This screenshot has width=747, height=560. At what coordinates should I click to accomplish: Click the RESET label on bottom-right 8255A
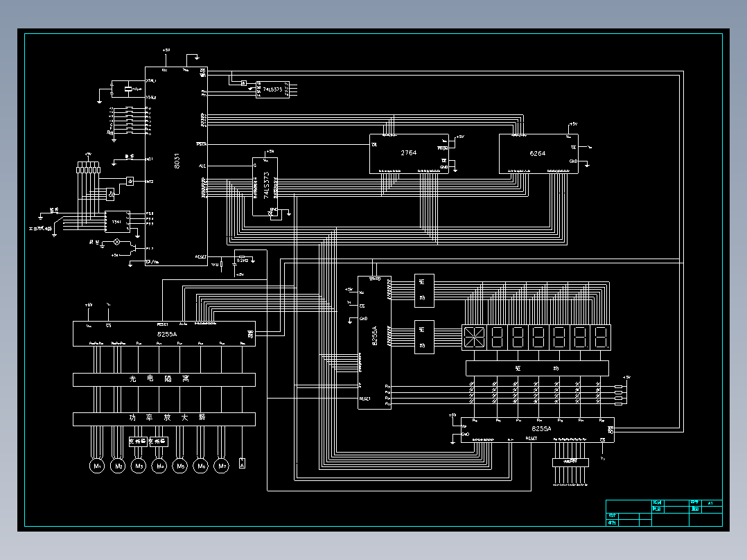tap(531, 439)
